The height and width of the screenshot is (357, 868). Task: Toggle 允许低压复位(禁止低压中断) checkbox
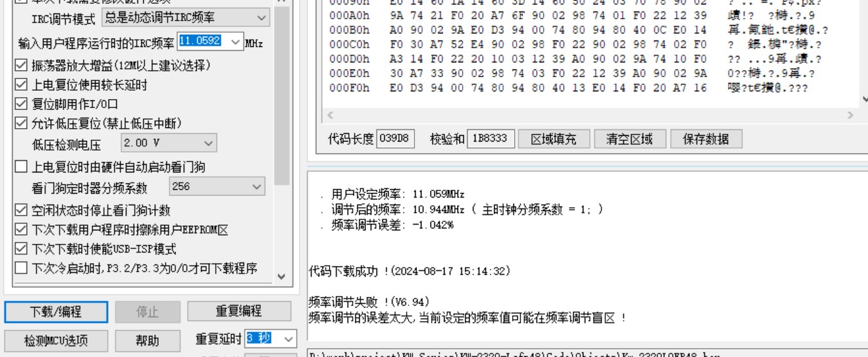[21, 124]
